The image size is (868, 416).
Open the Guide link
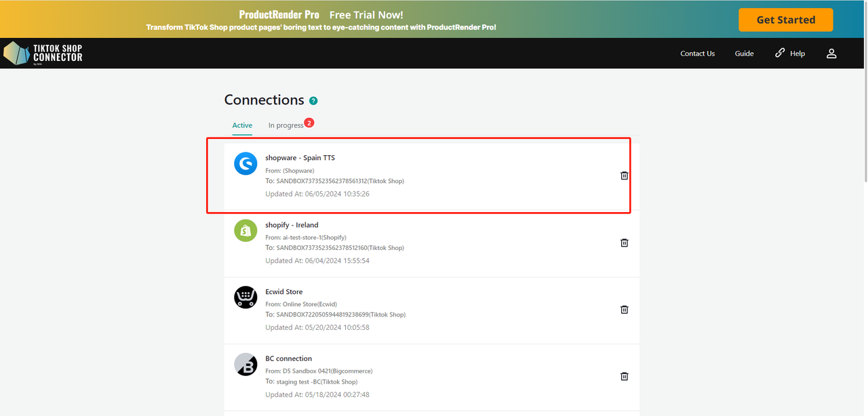[x=744, y=54]
